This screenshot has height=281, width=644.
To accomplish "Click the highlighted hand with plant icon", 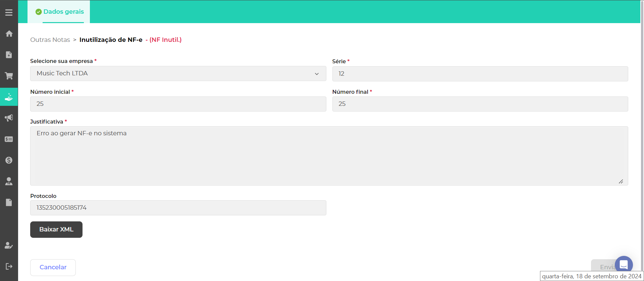I will point(9,97).
